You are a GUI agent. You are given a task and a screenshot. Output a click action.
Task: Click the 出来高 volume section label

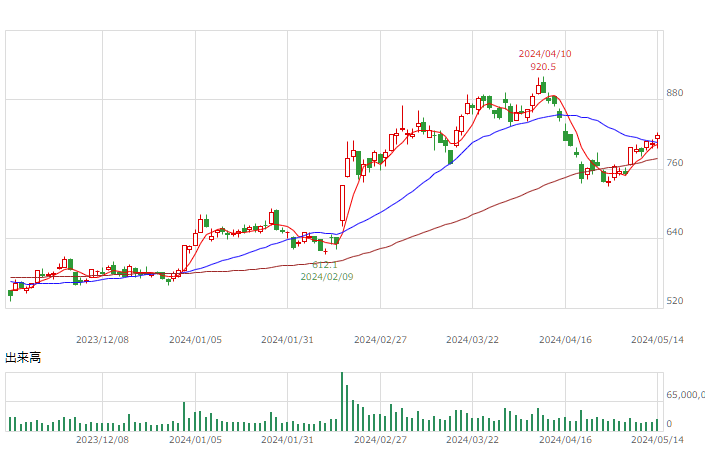pyautogui.click(x=23, y=358)
